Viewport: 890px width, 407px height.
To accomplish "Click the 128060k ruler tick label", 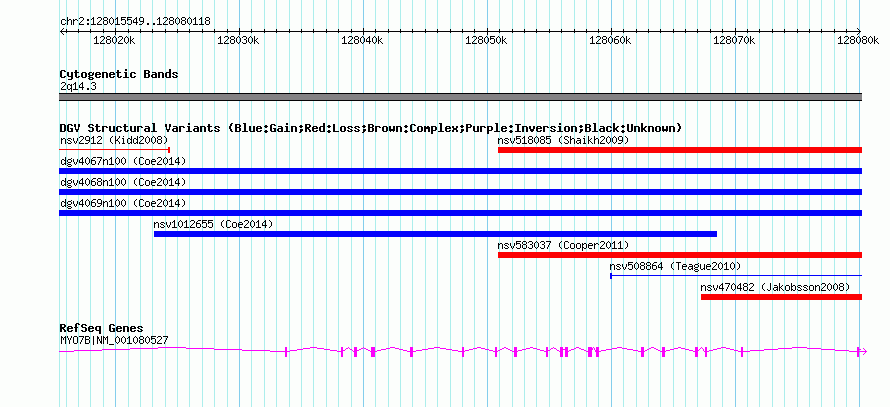I will [611, 40].
